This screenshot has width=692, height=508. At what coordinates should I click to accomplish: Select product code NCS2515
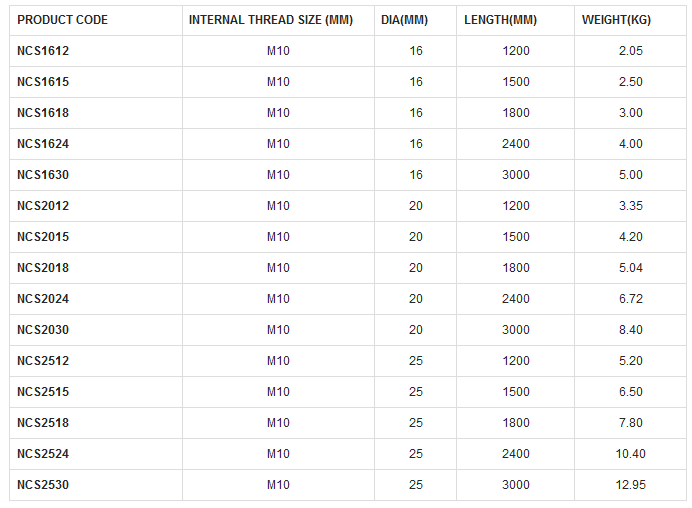43,392
